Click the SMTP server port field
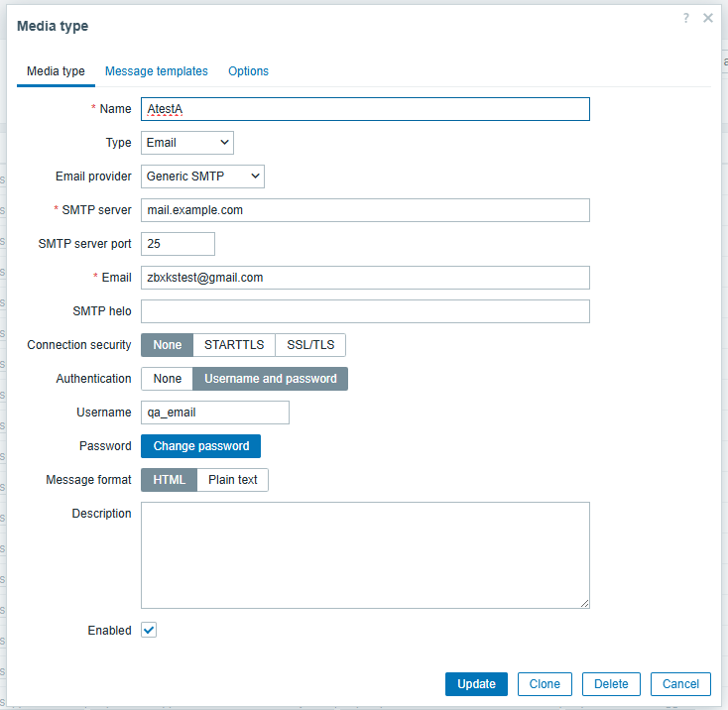This screenshot has height=710, width=728. (178, 244)
